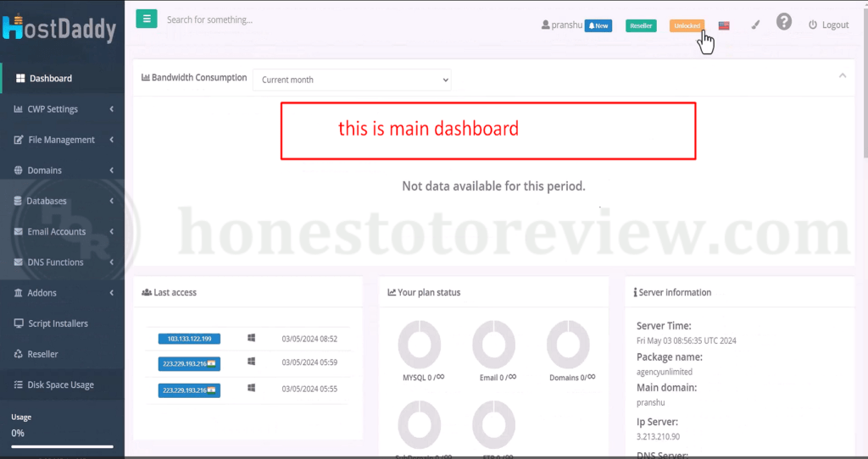Expand DNS Functions chevron
The width and height of the screenshot is (868, 459).
click(x=112, y=263)
